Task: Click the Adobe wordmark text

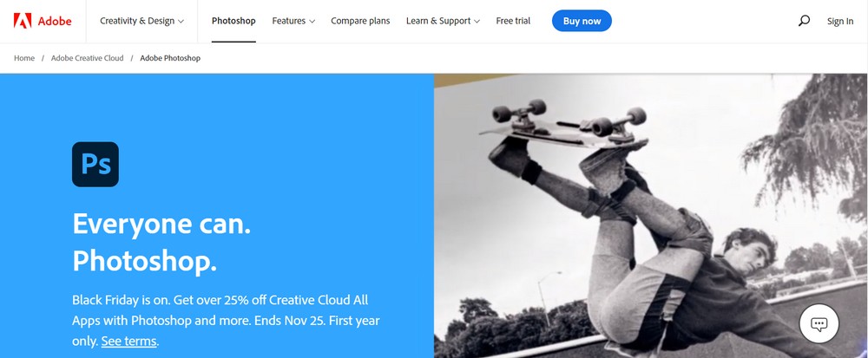Action: click(54, 22)
